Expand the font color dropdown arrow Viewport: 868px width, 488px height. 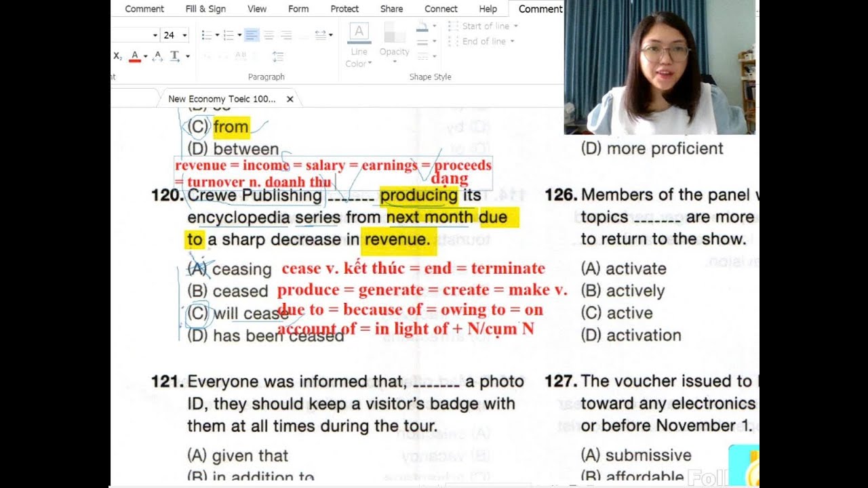pyautogui.click(x=145, y=56)
